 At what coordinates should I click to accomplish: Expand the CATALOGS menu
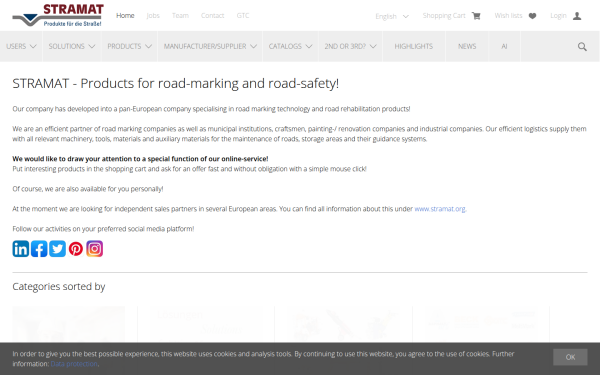click(290, 46)
